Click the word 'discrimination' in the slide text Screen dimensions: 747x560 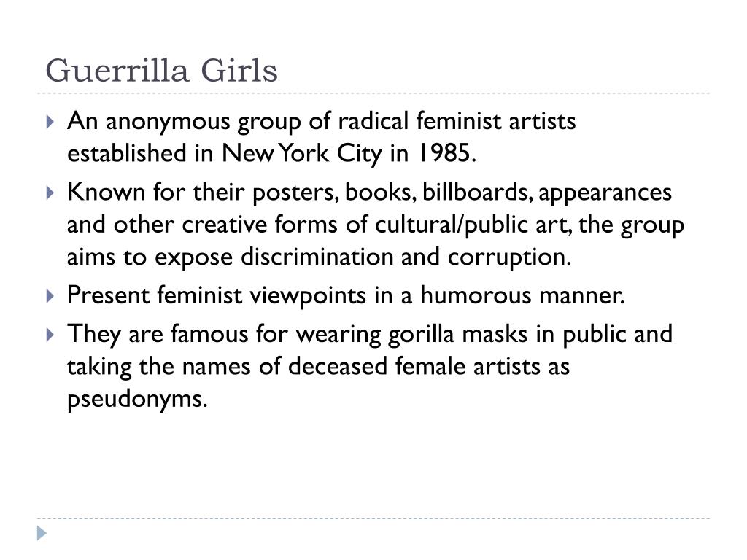317,257
